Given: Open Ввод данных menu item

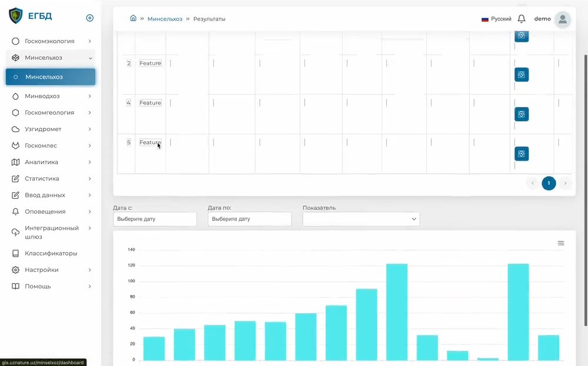Looking at the screenshot, I should click(51, 195).
